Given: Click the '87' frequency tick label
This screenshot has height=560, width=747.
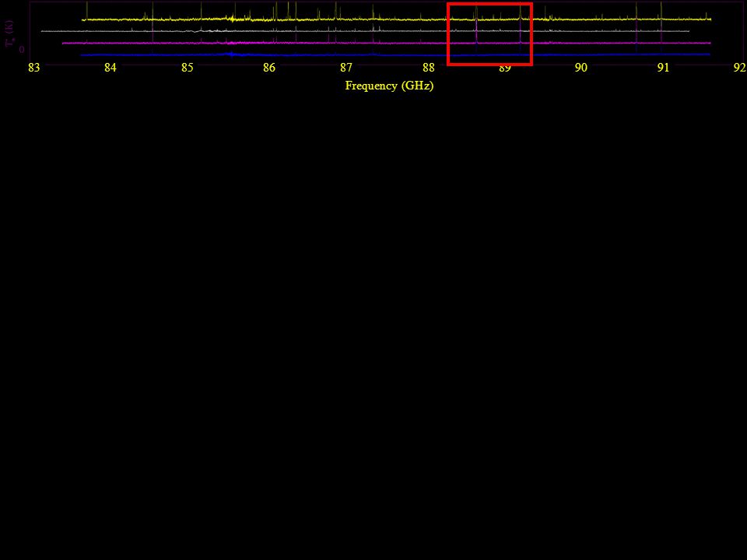Looking at the screenshot, I should coord(345,68).
